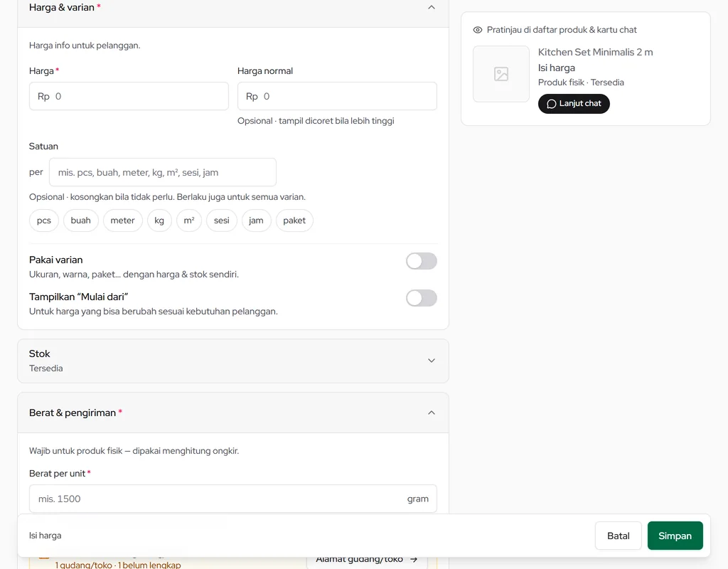Click the eye preview icon
This screenshot has width=728, height=569.
coord(477,30)
